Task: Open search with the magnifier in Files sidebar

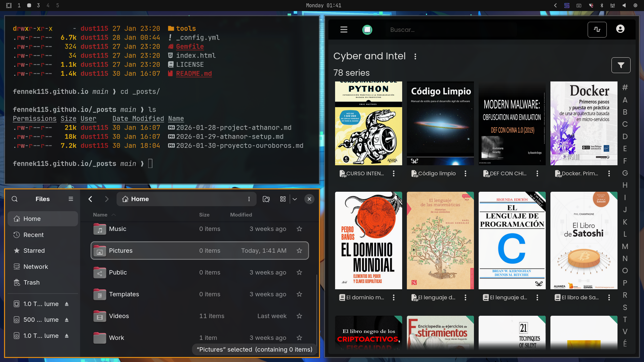Action: (x=14, y=199)
